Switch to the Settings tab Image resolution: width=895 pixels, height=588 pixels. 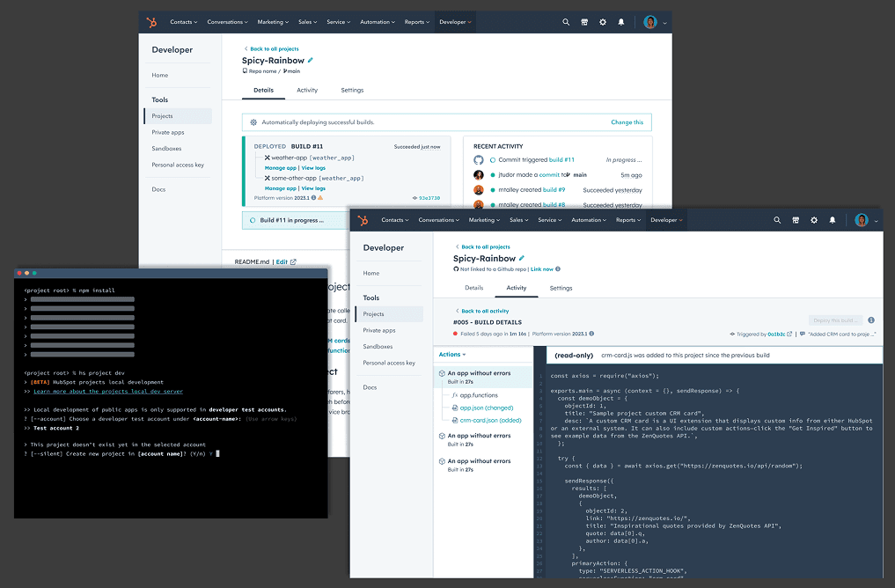tap(561, 288)
